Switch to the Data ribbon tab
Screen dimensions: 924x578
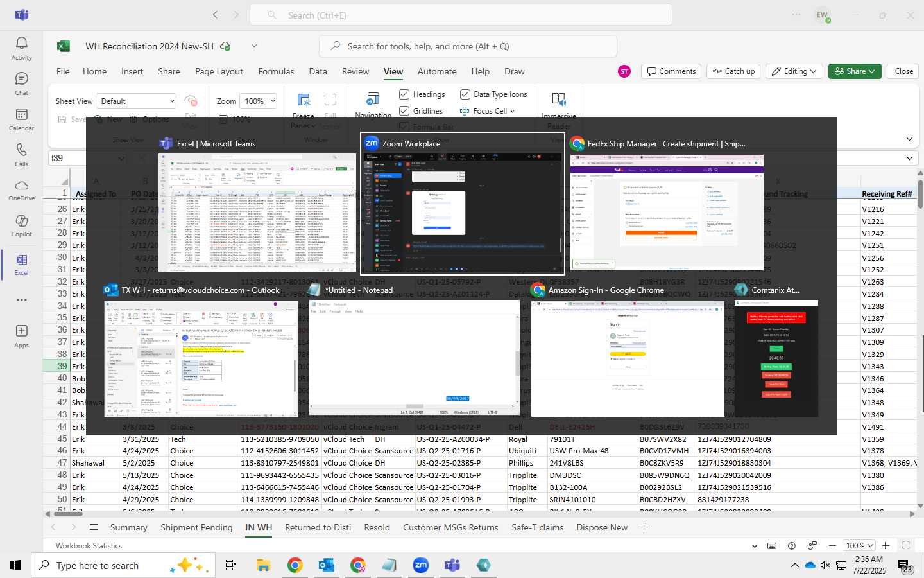[x=318, y=71]
